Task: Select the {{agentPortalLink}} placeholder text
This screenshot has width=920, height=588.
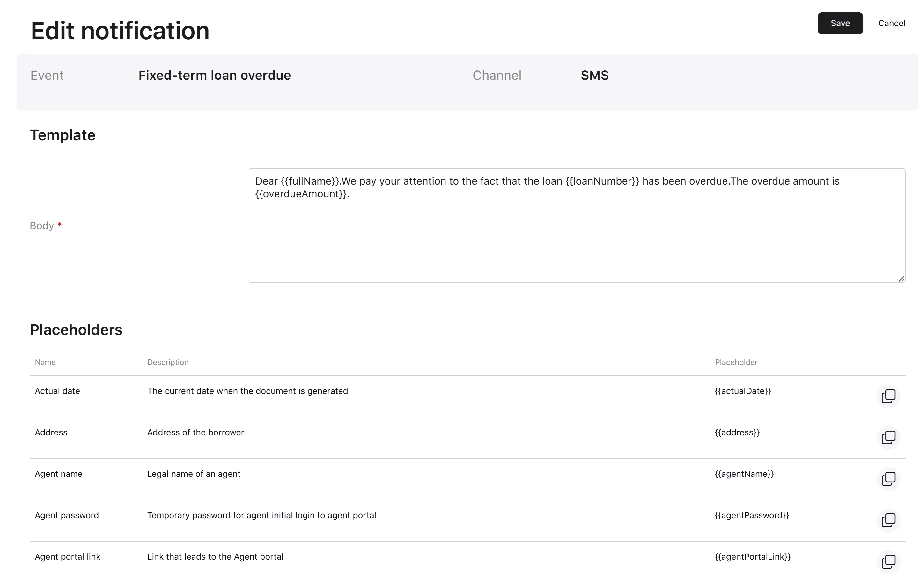Action: [x=753, y=557]
